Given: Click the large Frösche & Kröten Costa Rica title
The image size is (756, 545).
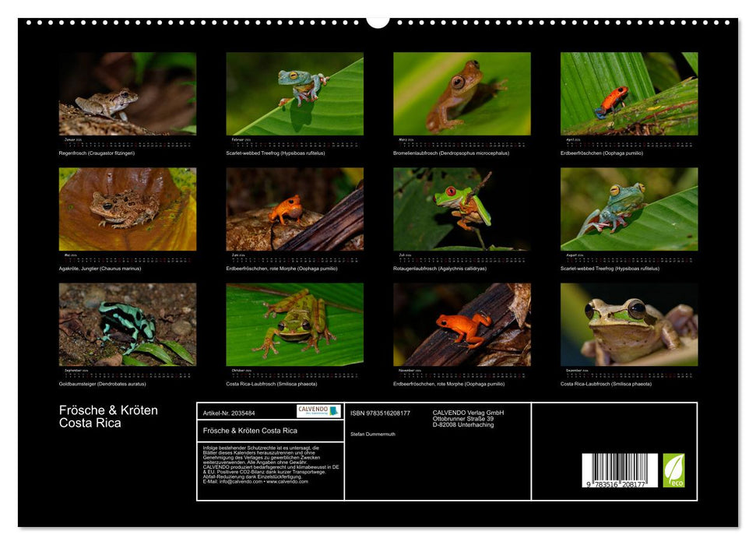Looking at the screenshot, I should pos(108,417).
